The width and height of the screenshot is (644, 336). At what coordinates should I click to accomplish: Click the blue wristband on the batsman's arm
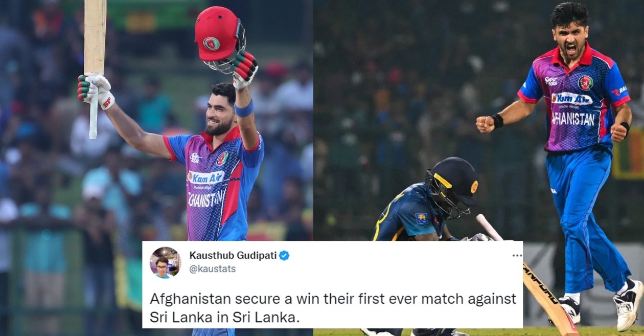coord(244,109)
